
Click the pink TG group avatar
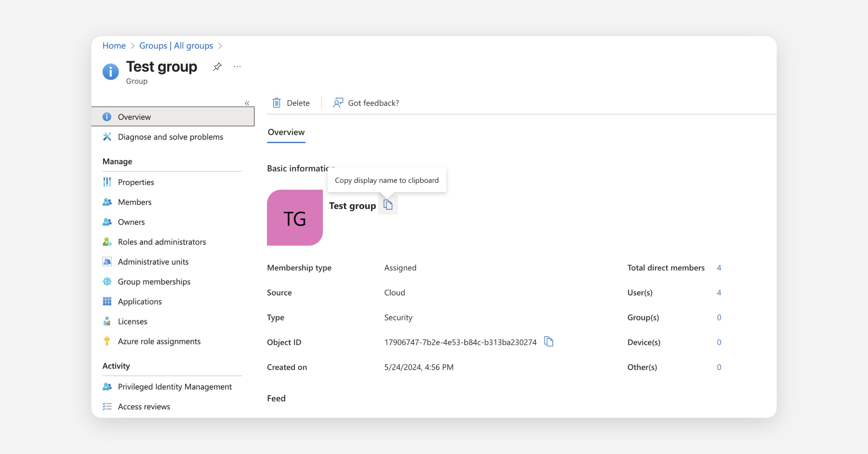click(x=295, y=218)
